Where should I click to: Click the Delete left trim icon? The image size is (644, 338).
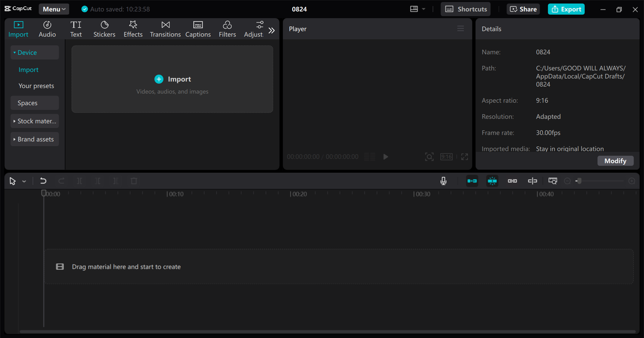tap(98, 181)
